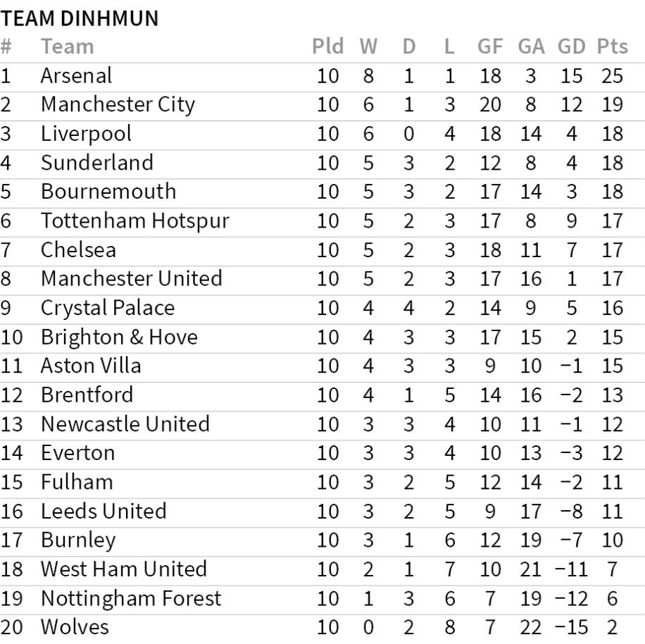Click the GD column header
Image resolution: width=645 pixels, height=644 pixels.
(571, 47)
